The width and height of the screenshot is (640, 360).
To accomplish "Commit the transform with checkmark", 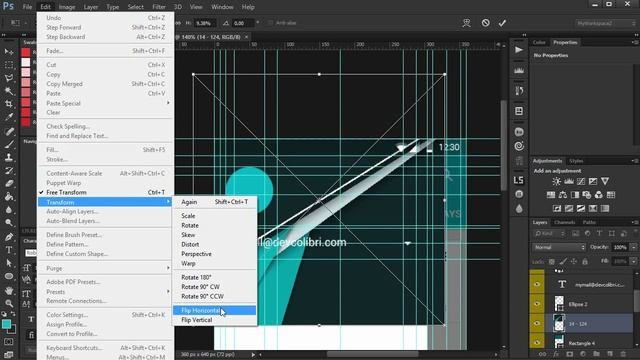I will point(502,23).
